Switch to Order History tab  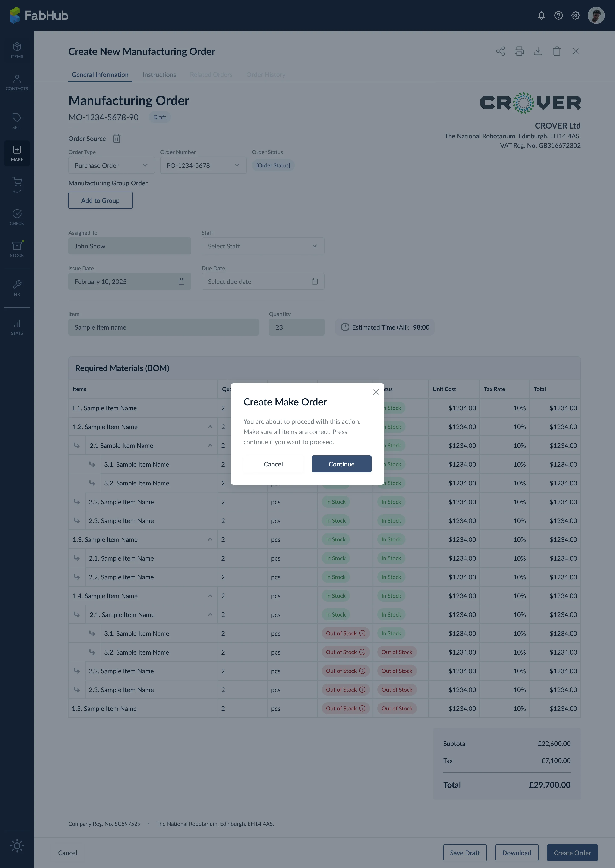(266, 75)
